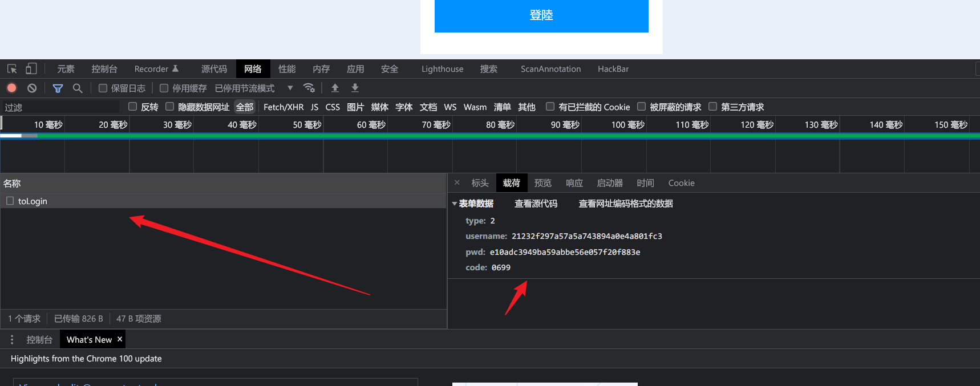The width and height of the screenshot is (980, 386).
Task: Open the 应用 panel tab
Action: pyautogui.click(x=355, y=69)
